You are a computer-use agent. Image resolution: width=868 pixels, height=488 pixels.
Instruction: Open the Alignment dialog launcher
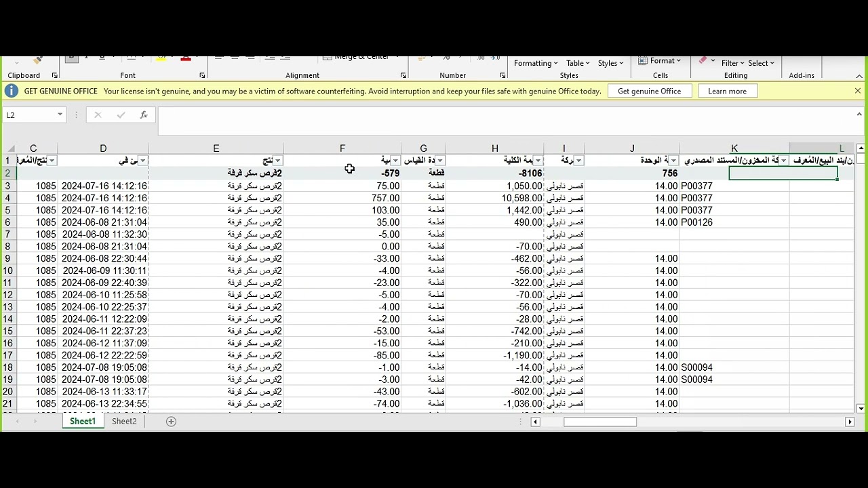click(403, 75)
